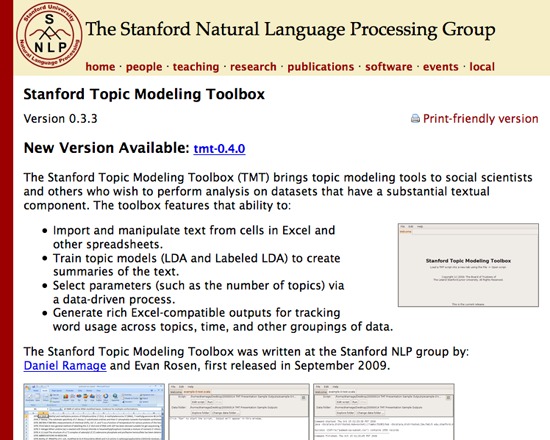Go to the people page
Viewport: 550px width, 440px height.
(144, 67)
